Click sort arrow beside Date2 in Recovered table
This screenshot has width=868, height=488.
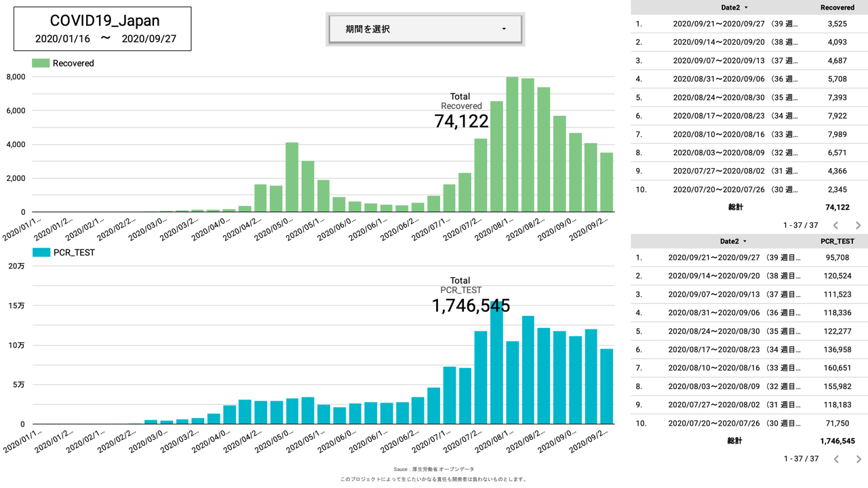(747, 7)
